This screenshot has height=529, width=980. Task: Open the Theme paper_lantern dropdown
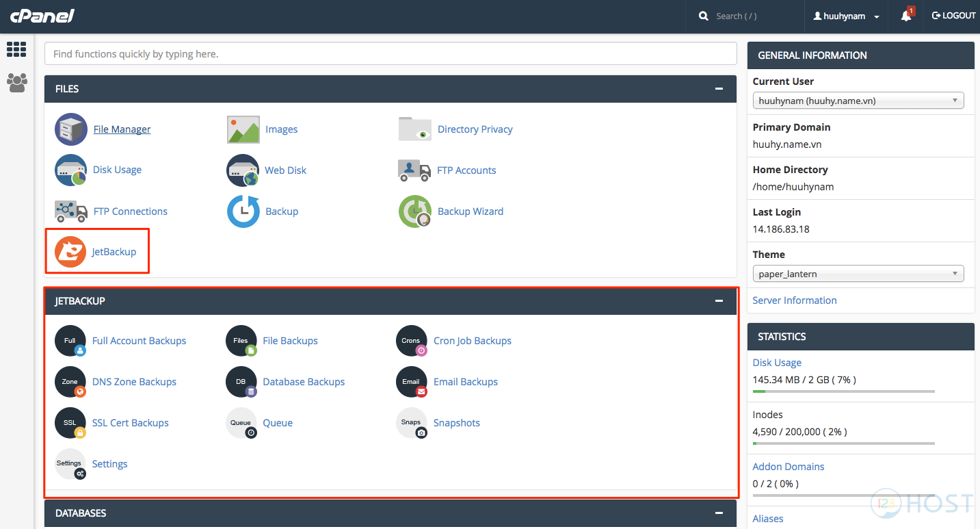click(x=858, y=274)
